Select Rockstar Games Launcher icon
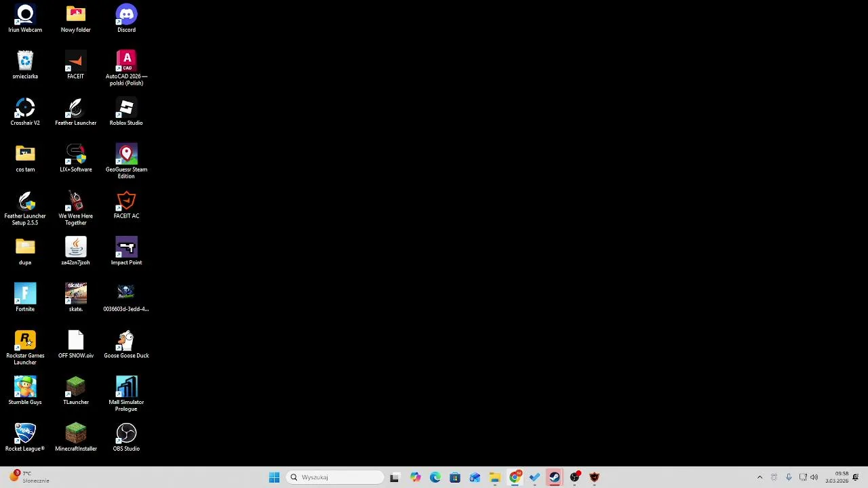This screenshot has height=488, width=868. coord(25,348)
